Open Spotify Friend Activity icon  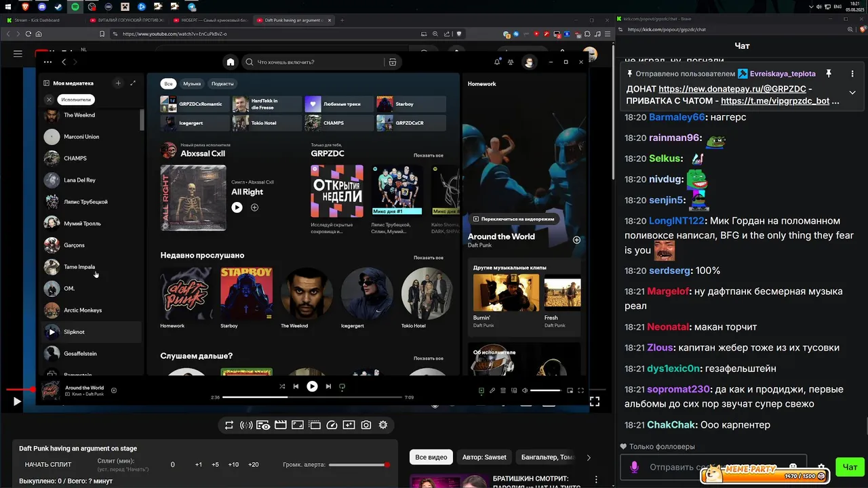tap(511, 62)
